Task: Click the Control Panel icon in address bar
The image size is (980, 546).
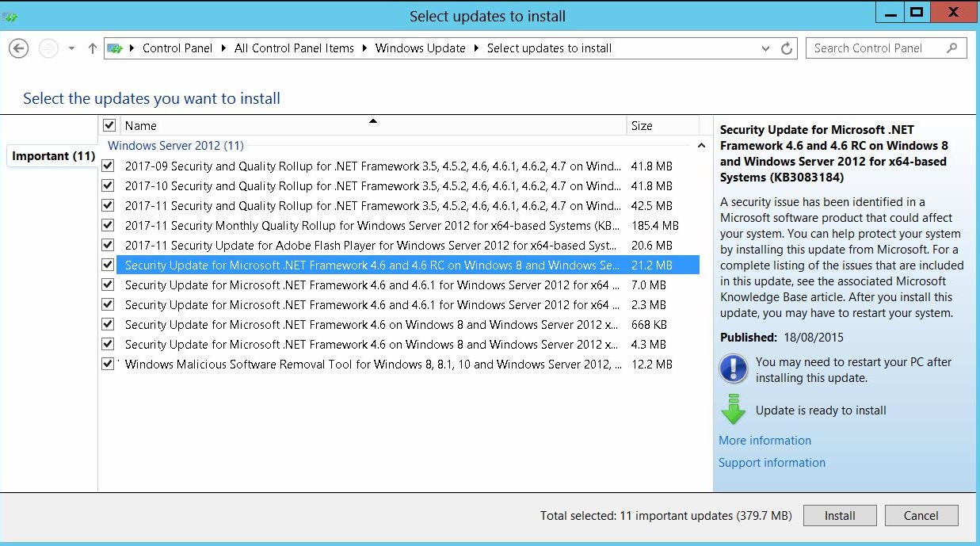Action: 116,48
